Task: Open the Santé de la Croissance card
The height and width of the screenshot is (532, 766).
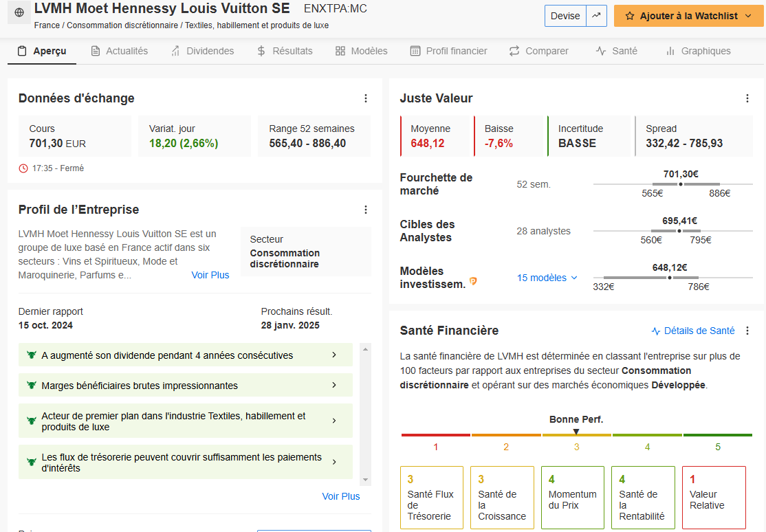Action: click(502, 498)
